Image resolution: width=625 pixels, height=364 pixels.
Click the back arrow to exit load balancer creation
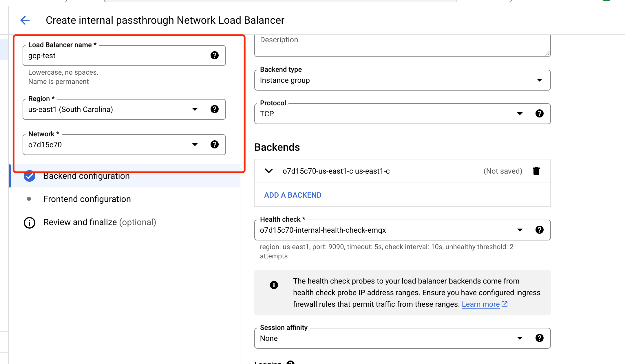pyautogui.click(x=25, y=20)
